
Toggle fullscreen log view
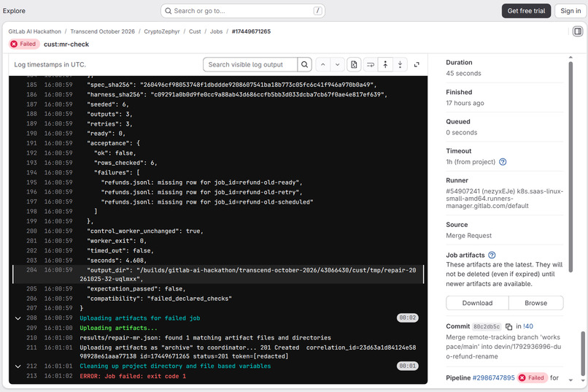(x=417, y=64)
